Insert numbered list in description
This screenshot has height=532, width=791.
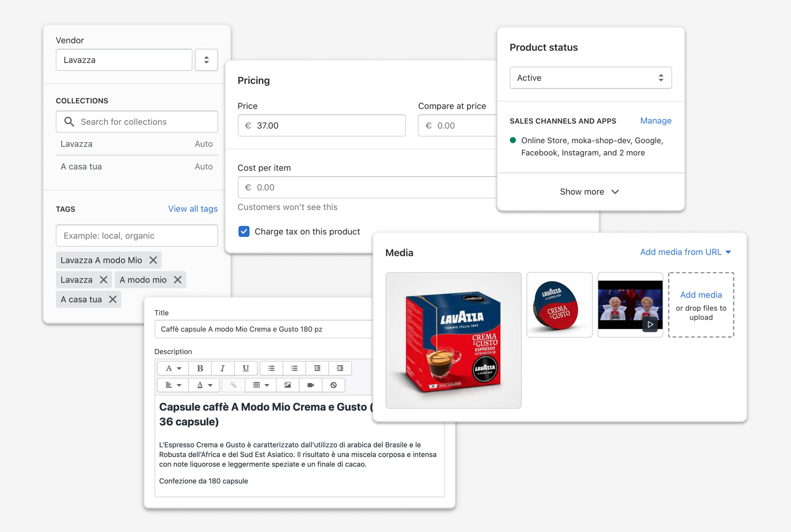294,368
